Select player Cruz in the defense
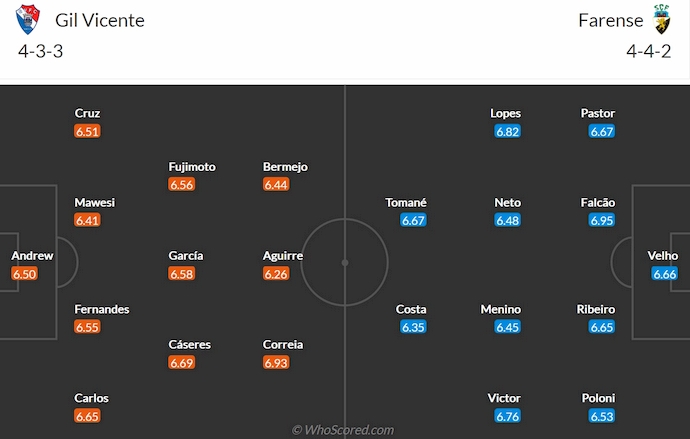Image resolution: width=690 pixels, height=439 pixels. (88, 114)
